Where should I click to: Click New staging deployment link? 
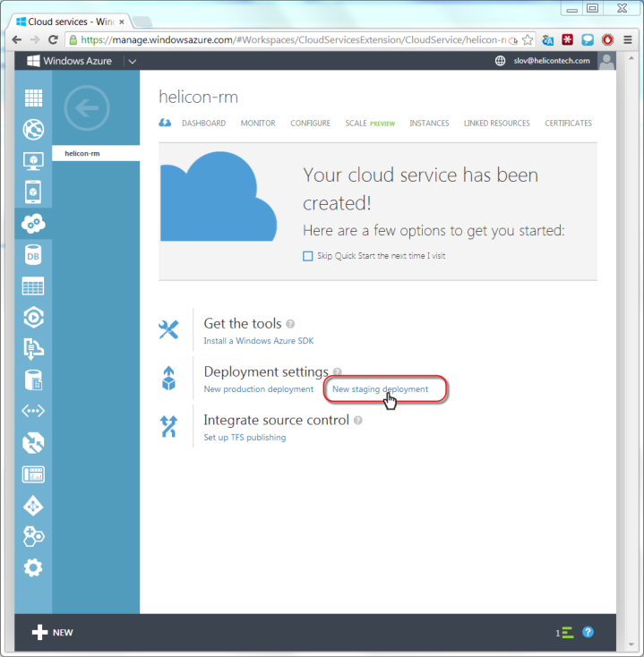[x=380, y=389]
